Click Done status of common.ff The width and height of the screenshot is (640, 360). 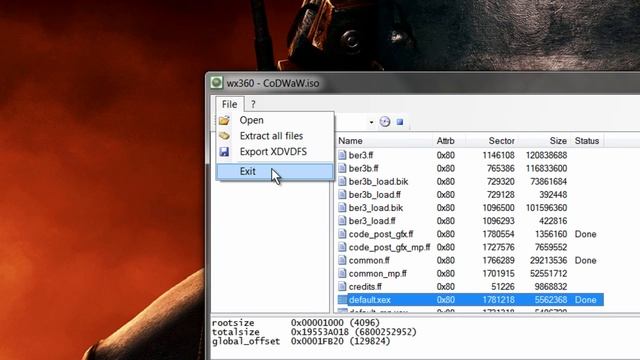click(585, 260)
